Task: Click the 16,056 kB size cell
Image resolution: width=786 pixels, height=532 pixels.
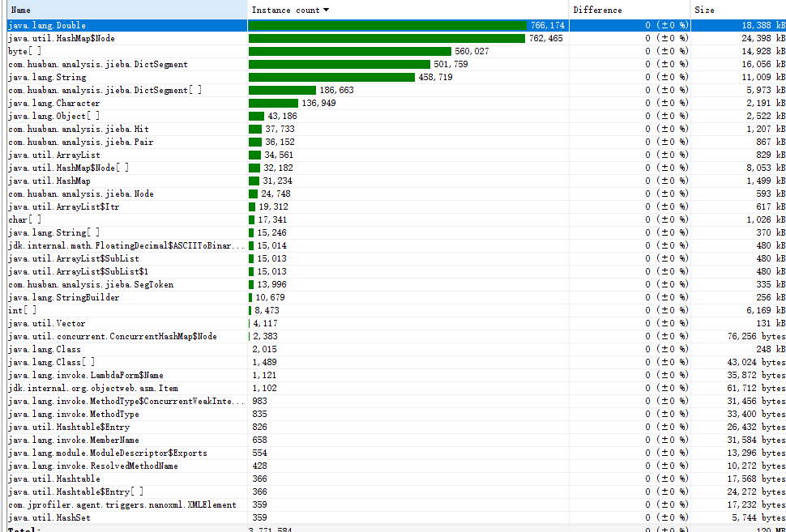Action: point(738,65)
